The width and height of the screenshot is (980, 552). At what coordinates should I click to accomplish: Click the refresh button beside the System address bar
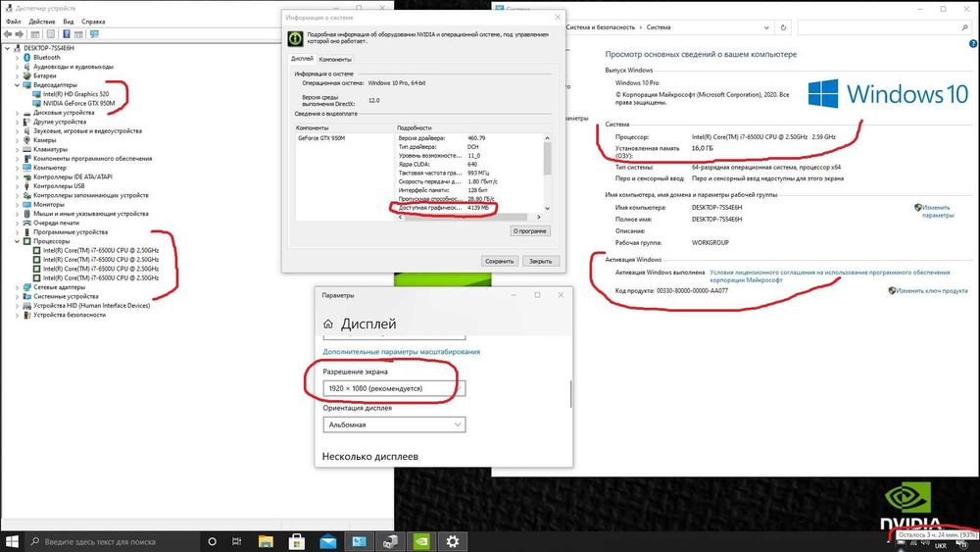(783, 27)
